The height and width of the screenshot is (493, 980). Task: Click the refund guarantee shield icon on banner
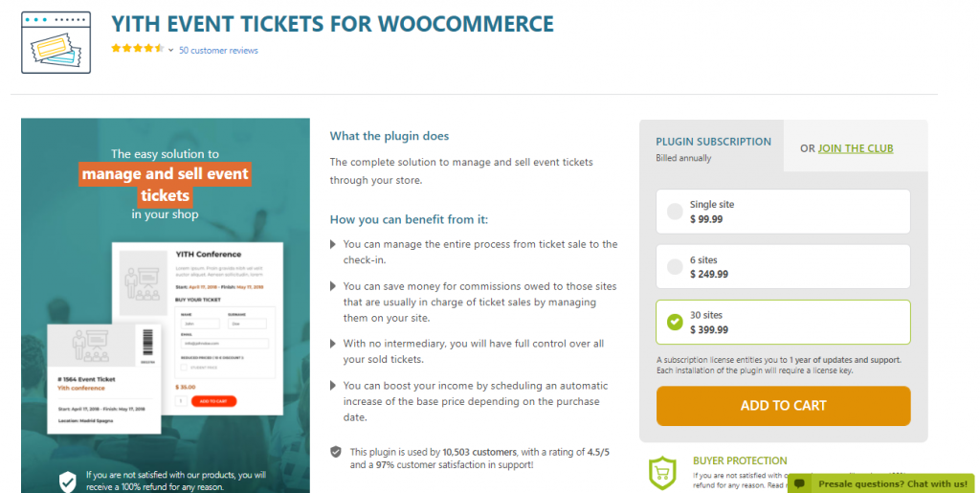[68, 482]
